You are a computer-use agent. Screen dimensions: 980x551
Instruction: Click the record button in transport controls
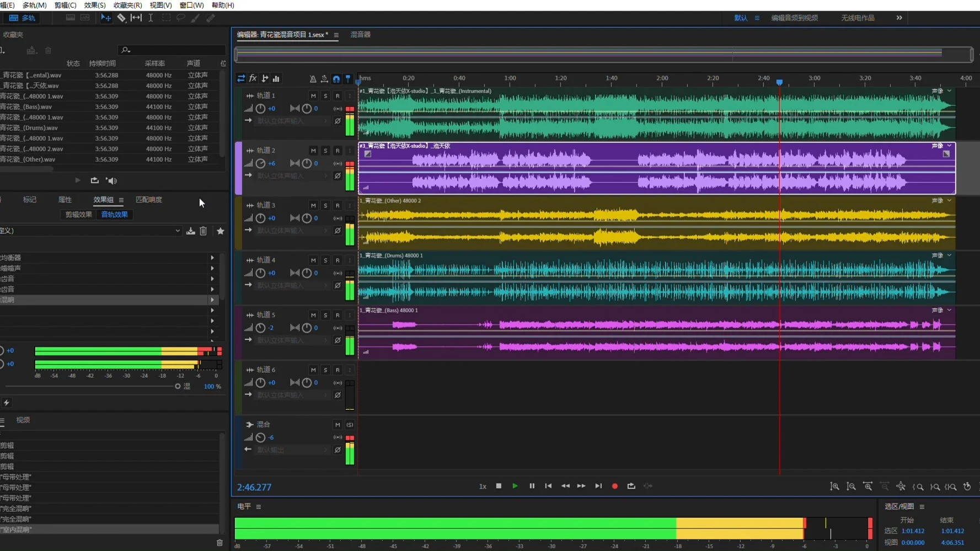point(615,486)
